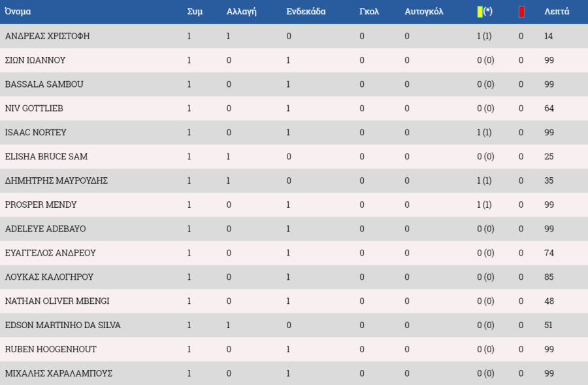Open player ΑΝΔΡΕΑΣ ΧΡΙΣΤΟΦΗ

coord(47,36)
